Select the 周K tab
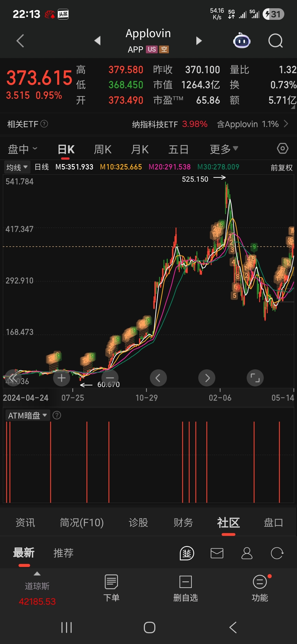 point(103,149)
